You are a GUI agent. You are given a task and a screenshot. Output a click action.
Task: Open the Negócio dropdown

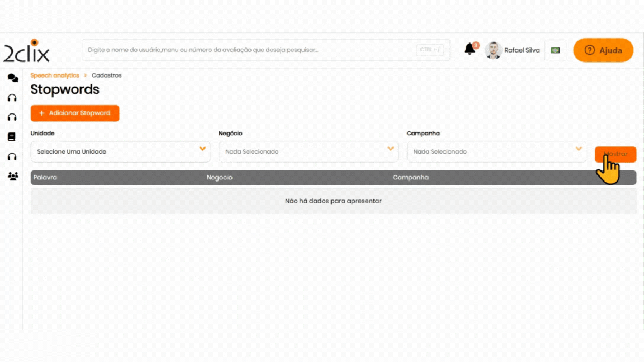pyautogui.click(x=308, y=151)
